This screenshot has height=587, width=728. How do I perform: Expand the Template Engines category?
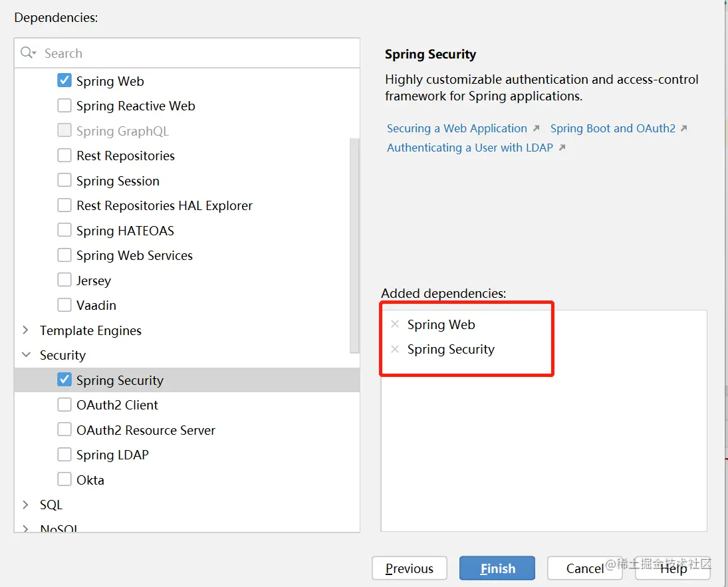[26, 330]
